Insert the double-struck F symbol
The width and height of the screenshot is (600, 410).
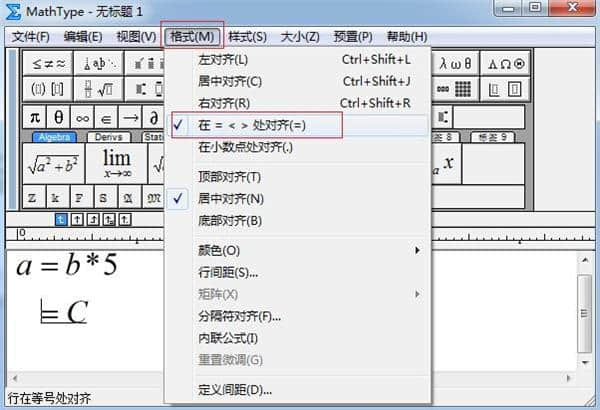click(x=82, y=197)
